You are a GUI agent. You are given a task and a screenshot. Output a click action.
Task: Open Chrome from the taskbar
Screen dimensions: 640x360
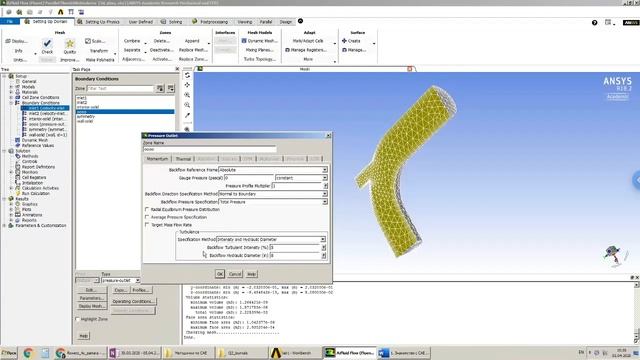tap(28, 353)
